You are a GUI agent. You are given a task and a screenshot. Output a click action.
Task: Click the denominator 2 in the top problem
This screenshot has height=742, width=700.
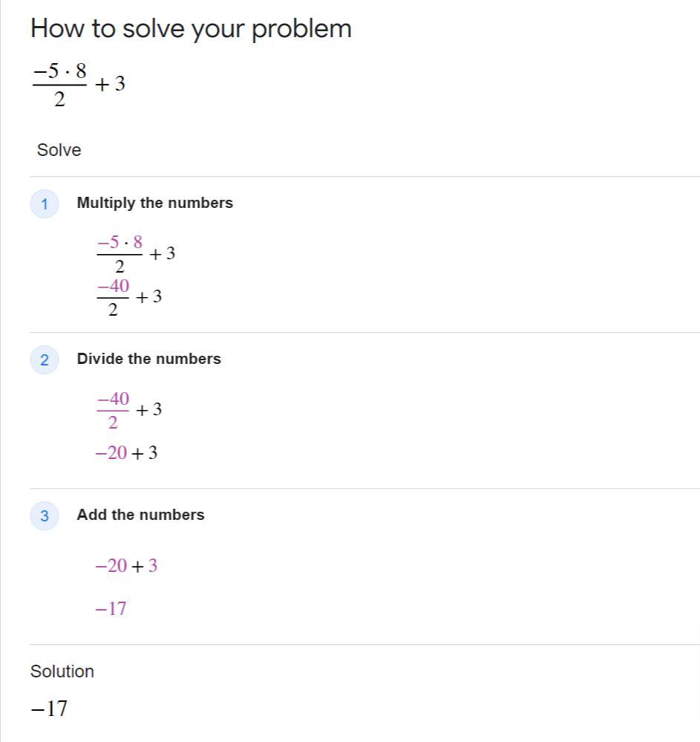click(59, 99)
